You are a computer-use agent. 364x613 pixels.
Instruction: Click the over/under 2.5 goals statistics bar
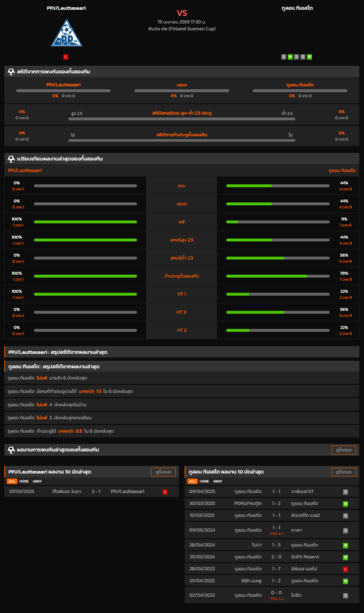click(182, 119)
